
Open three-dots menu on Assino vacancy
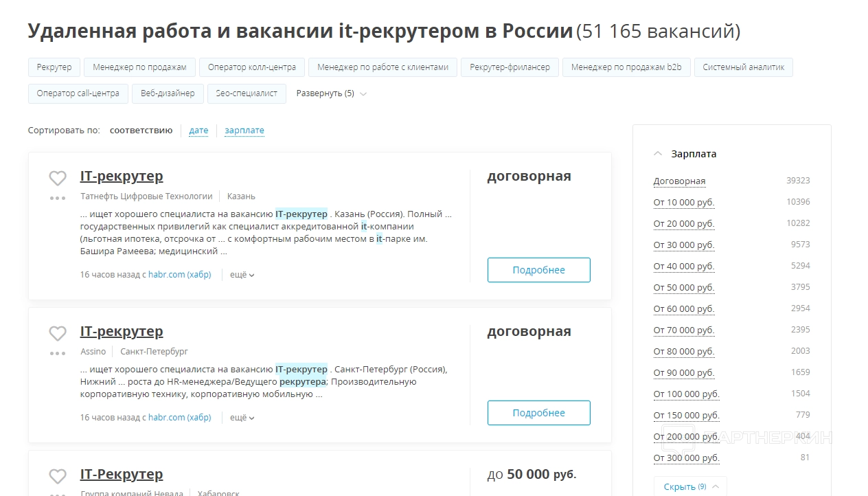tap(58, 354)
